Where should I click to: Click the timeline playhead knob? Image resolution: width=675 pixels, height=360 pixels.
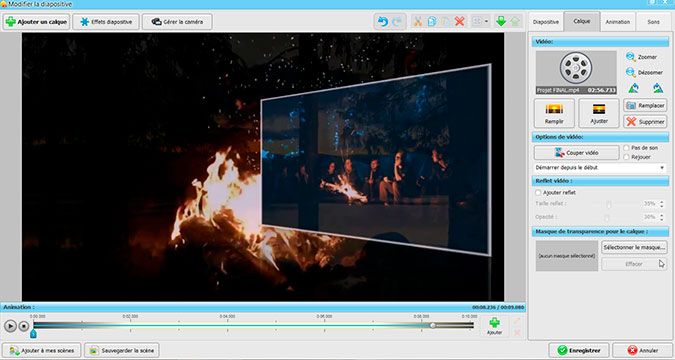[433, 326]
